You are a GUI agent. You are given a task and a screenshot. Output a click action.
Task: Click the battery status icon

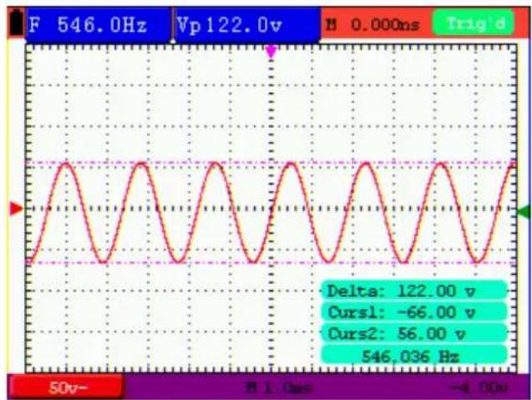pyautogui.click(x=16, y=23)
